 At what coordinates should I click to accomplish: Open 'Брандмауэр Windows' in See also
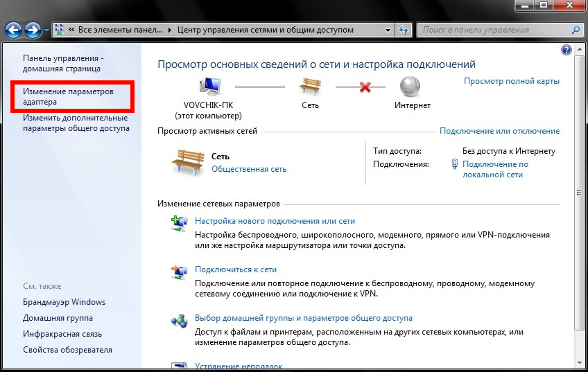64,302
